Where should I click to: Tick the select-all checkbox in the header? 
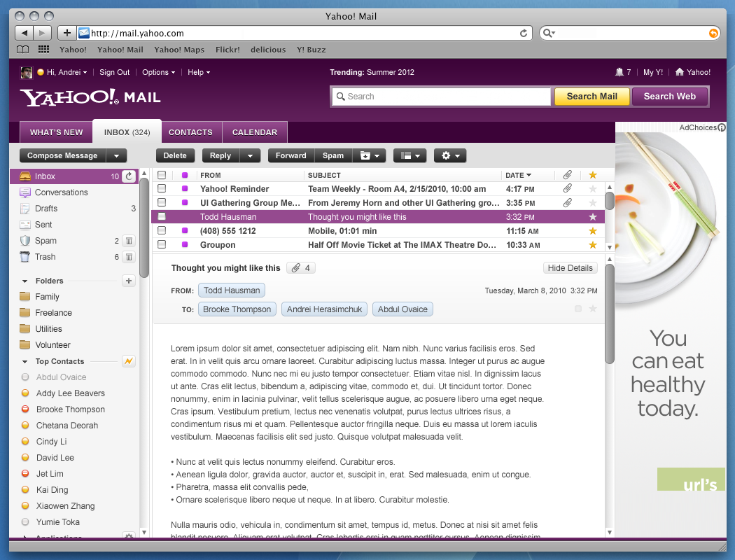(x=162, y=175)
